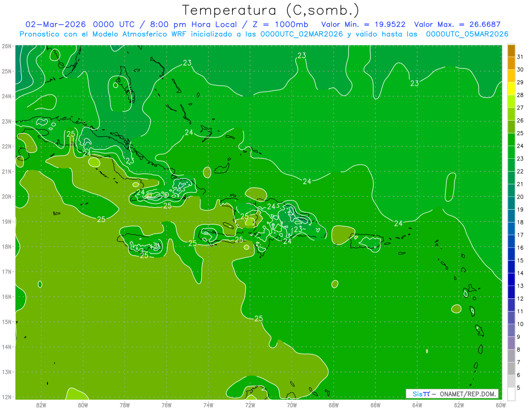The image size is (532, 411).
Task: Click the 60W longitude axis label
Action: (501, 405)
